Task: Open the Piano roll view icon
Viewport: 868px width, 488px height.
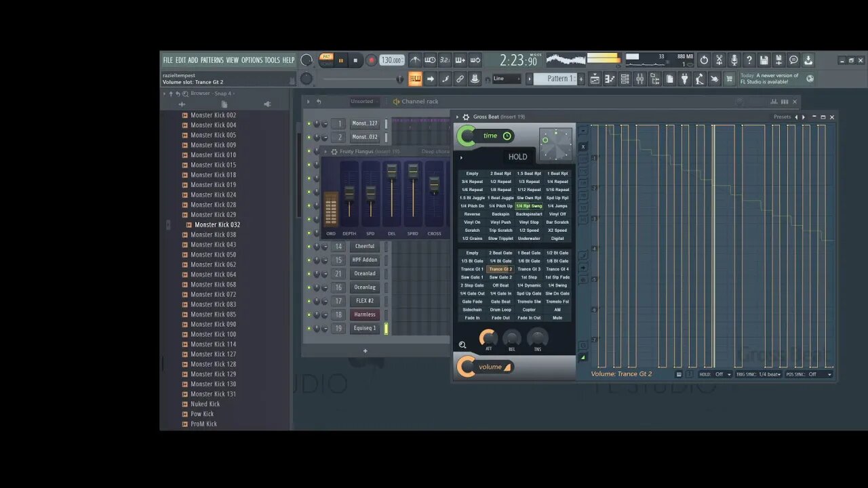Action: 610,79
